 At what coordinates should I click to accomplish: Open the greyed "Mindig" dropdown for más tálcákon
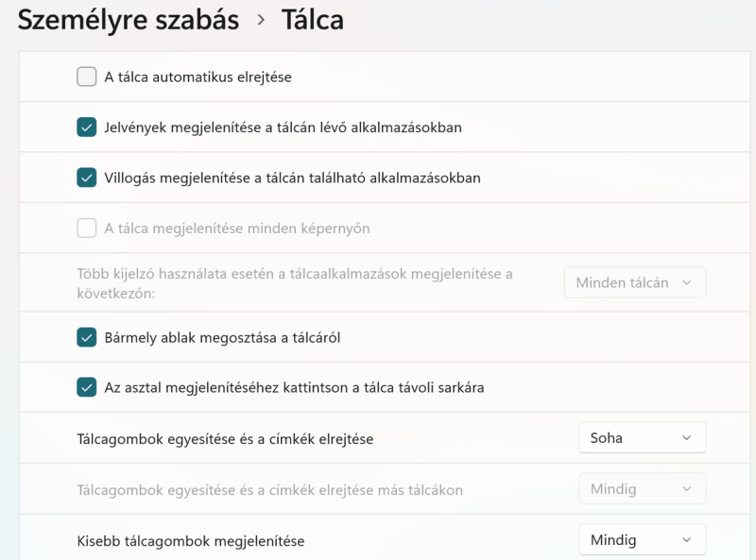coord(642,489)
